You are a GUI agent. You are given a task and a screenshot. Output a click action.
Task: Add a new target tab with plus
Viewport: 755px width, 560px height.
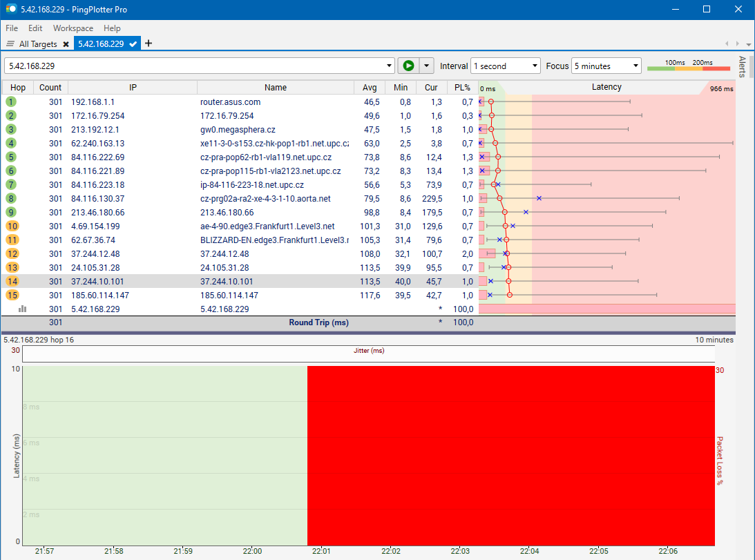[149, 44]
